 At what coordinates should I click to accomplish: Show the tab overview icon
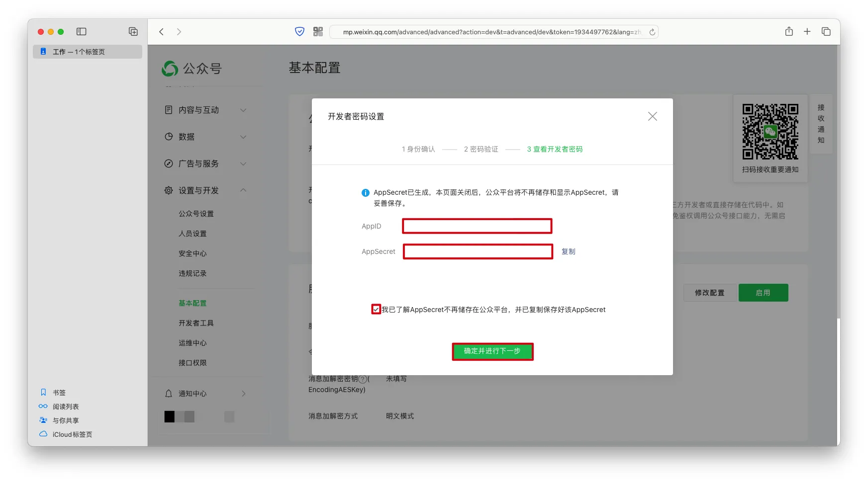pyautogui.click(x=826, y=32)
